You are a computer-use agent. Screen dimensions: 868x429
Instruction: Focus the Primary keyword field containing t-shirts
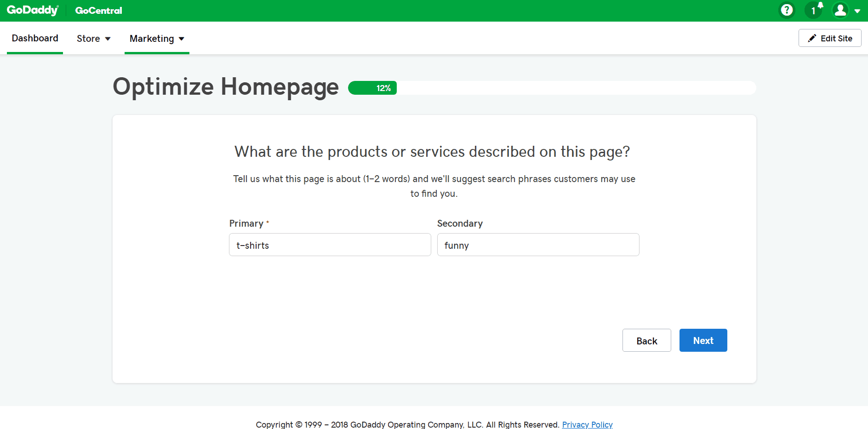tap(330, 245)
